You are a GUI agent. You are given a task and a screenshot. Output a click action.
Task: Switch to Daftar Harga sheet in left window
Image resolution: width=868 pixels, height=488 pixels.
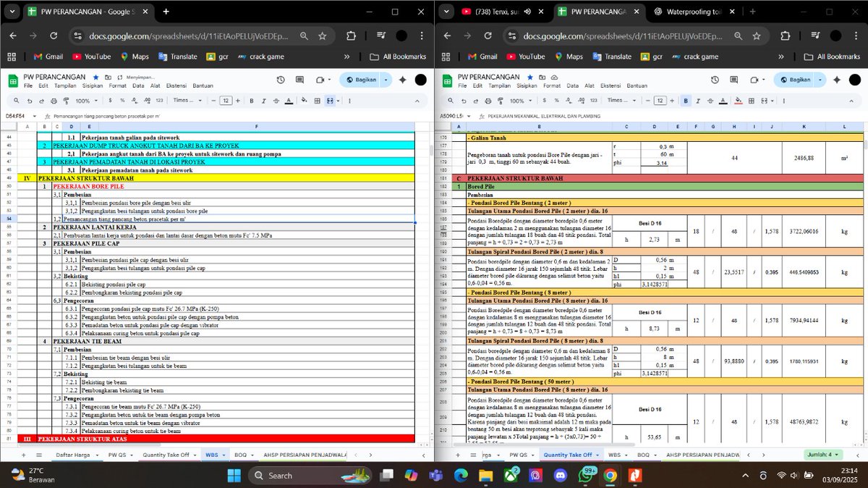pos(73,455)
